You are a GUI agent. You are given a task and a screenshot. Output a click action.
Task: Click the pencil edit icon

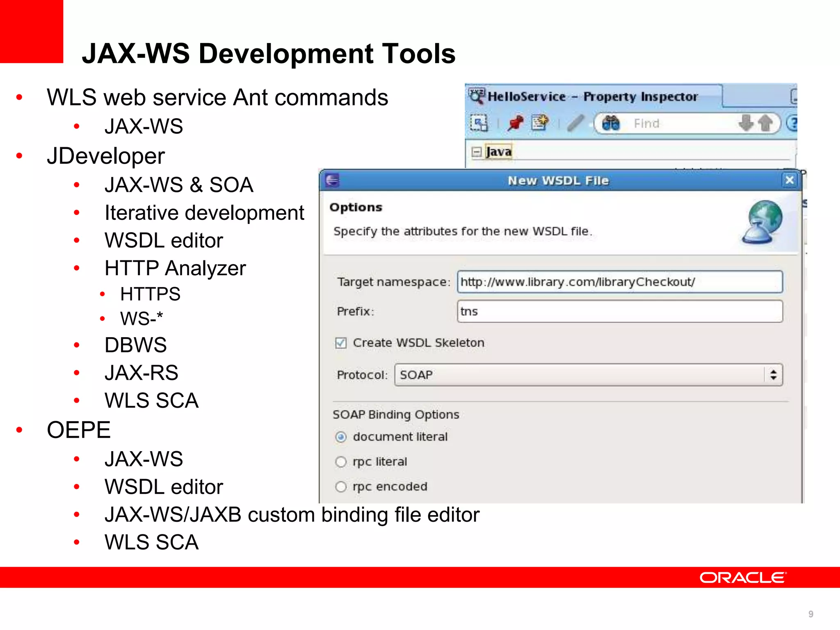coord(575,123)
